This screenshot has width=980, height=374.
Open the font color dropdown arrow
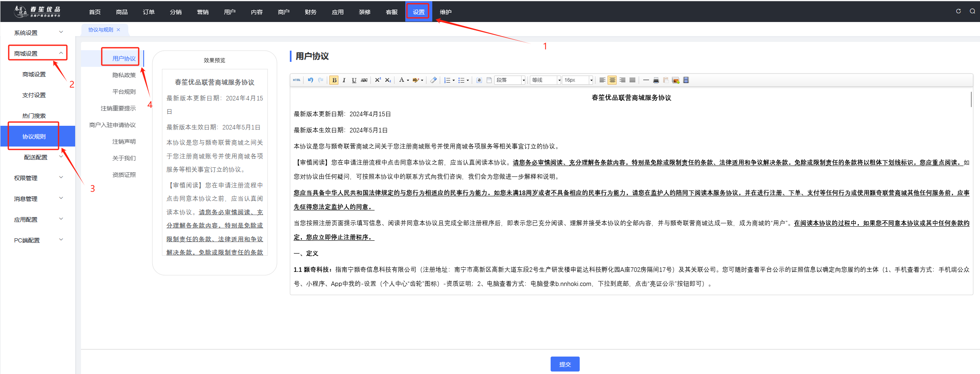408,80
